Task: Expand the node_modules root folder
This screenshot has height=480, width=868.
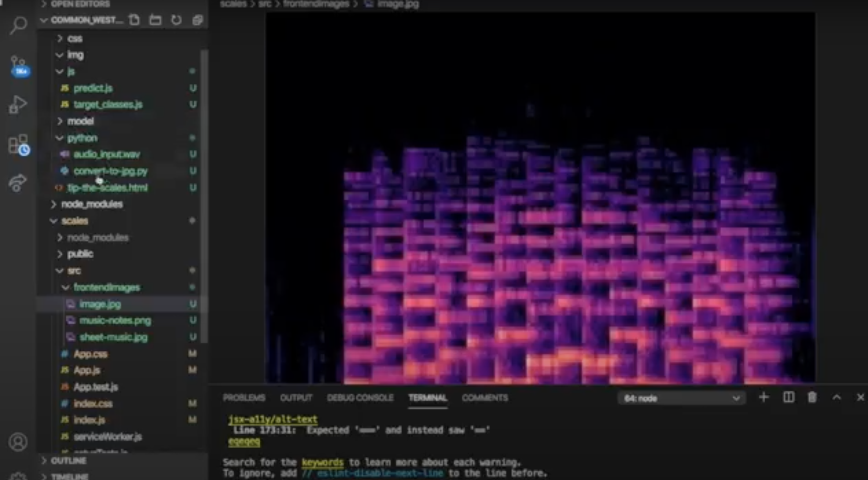Action: pyautogui.click(x=92, y=204)
